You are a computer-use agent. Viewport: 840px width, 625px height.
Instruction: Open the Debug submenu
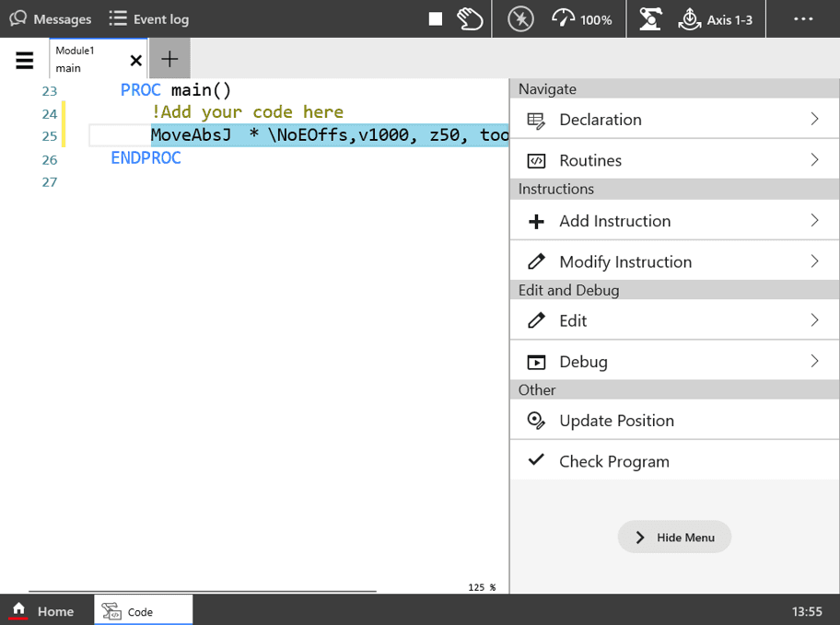pos(674,362)
